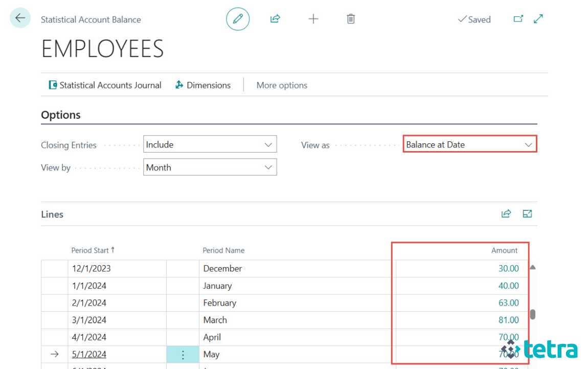Click the Dimensions action icon
588x369 pixels.
click(179, 85)
